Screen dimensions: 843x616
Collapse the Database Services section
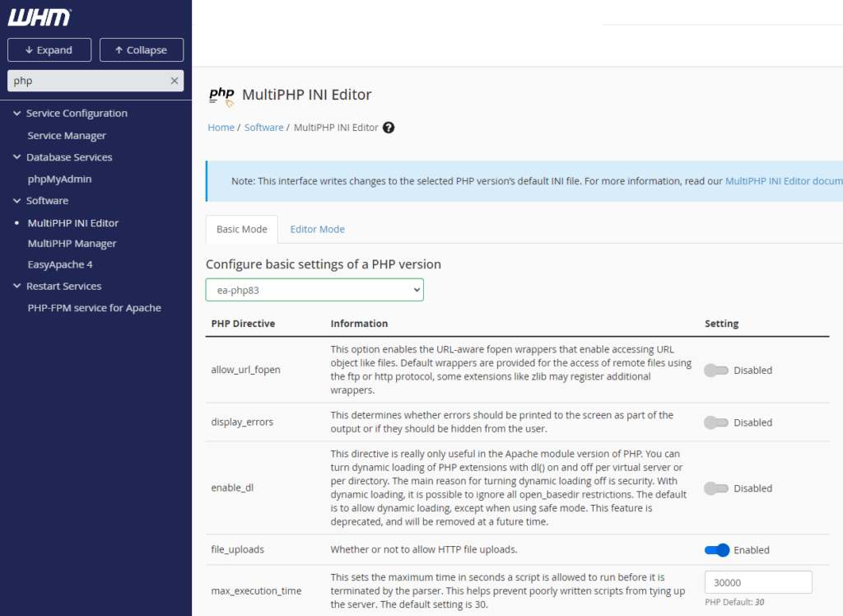click(16, 157)
